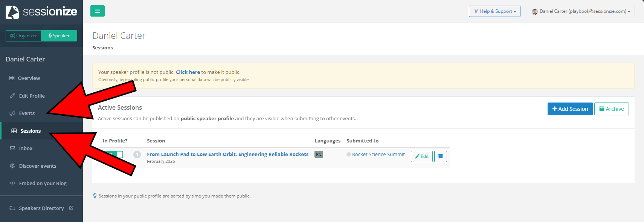644x222 pixels.
Task: Open Embed on your Blog
Action: tap(43, 184)
